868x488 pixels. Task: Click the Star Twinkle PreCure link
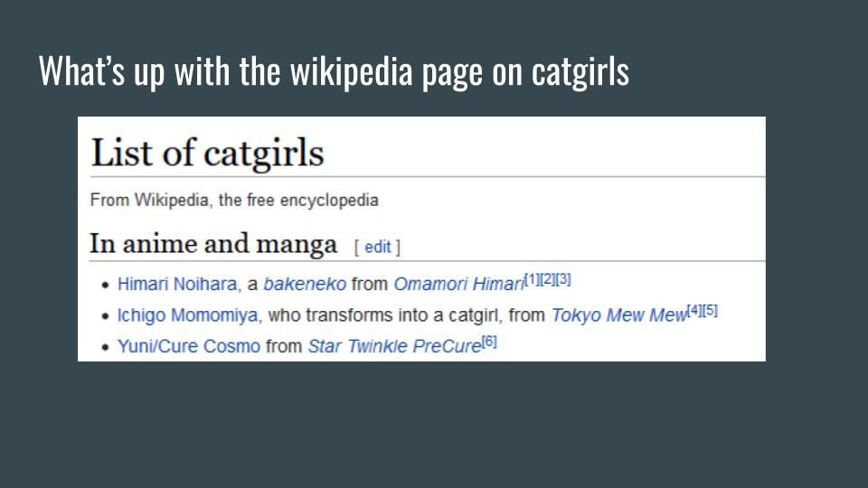[393, 346]
